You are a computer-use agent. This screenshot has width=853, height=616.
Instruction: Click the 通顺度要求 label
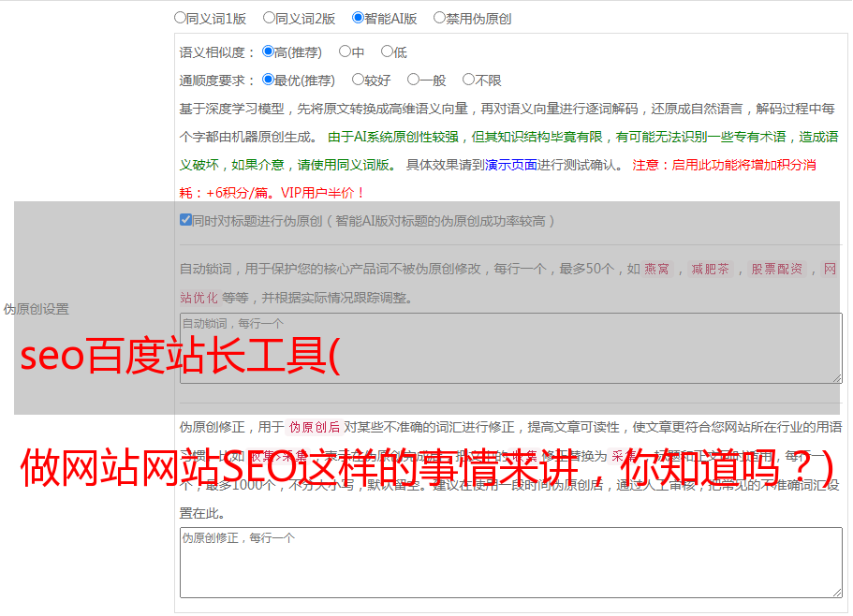coord(216,81)
